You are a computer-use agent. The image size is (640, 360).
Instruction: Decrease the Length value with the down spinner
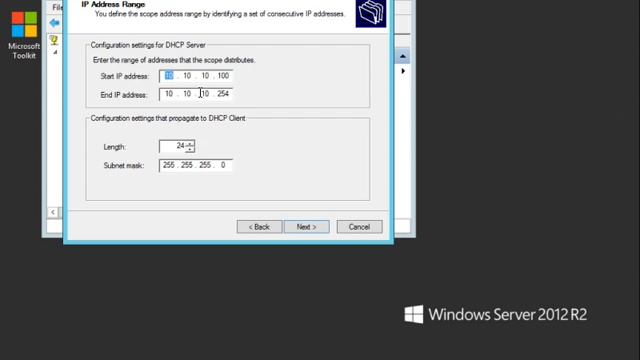coord(190,150)
